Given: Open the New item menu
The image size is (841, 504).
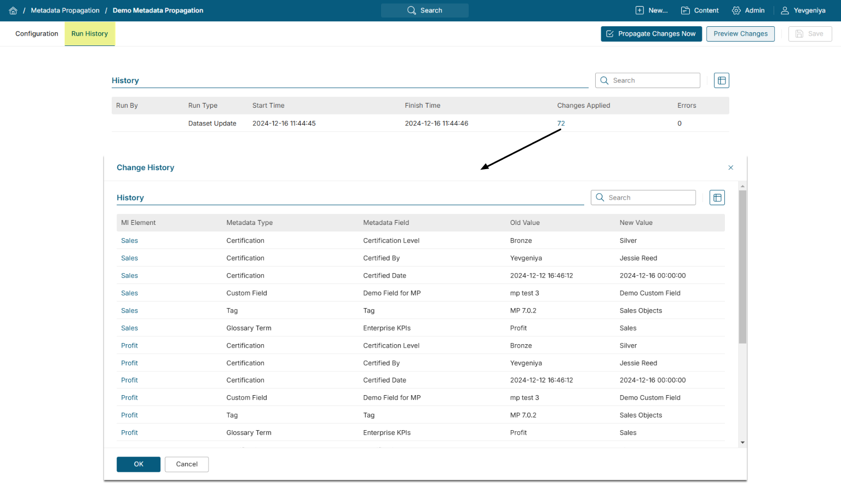Looking at the screenshot, I should point(652,10).
